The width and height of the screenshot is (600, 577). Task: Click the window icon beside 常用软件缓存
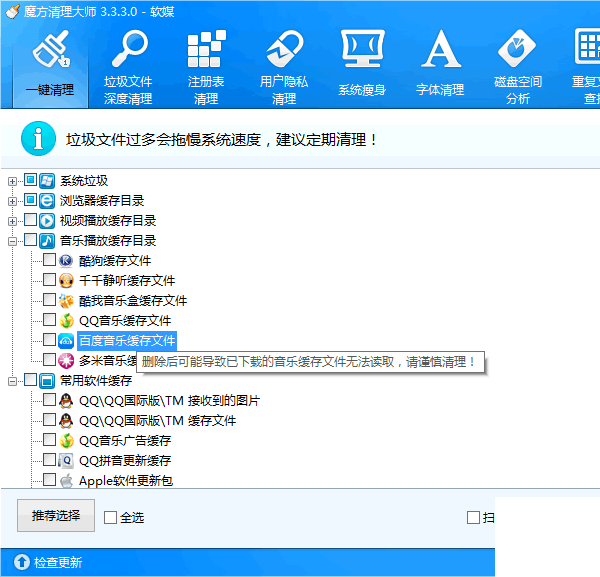(47, 381)
